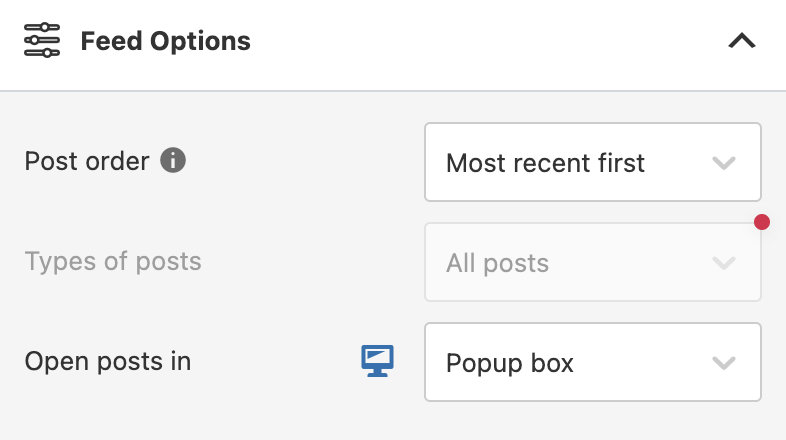Viewport: 786px width, 440px height.
Task: Click the chevron beside Most recent first
Action: 724,163
